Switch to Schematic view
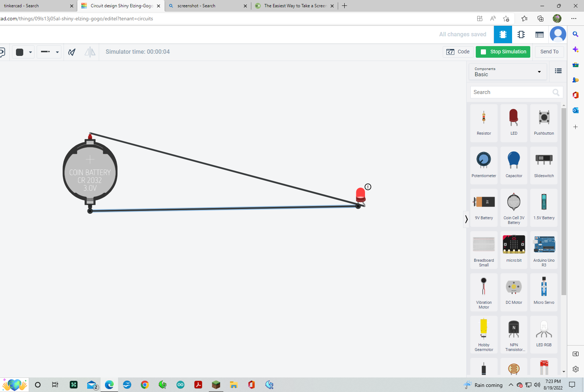584x392 pixels. point(521,34)
